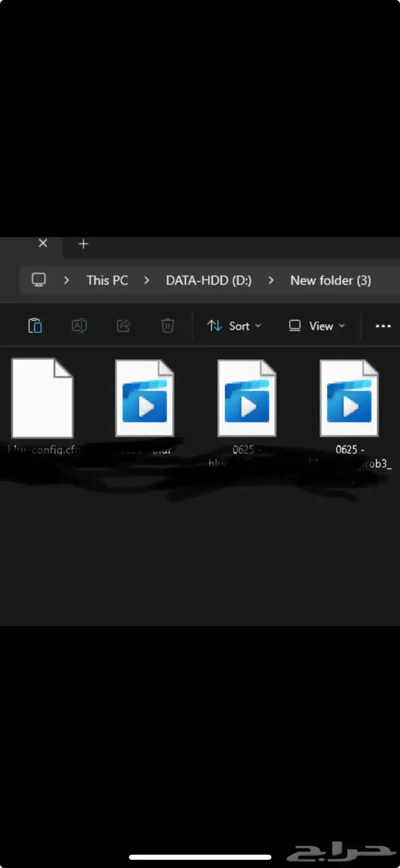Go to DATA-HDD (D:) in address bar

(x=209, y=280)
